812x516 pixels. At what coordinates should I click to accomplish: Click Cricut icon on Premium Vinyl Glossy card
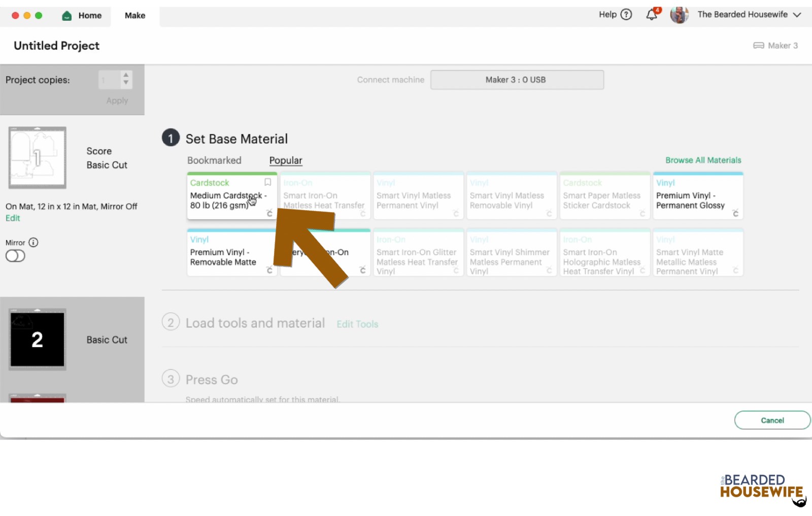735,214
